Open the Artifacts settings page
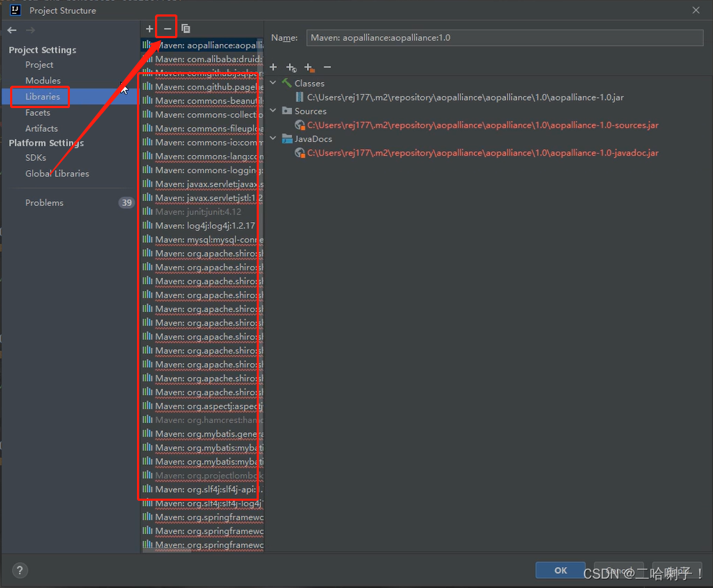 (41, 128)
